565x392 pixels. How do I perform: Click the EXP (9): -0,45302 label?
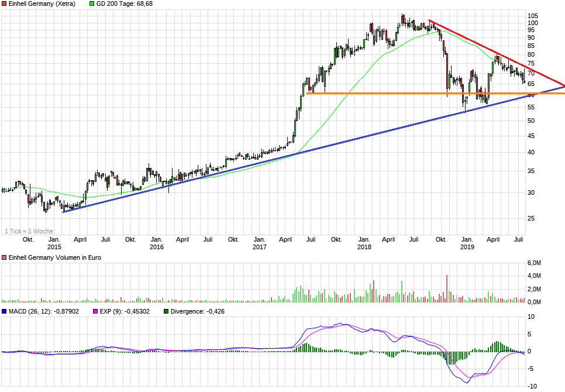126,311
